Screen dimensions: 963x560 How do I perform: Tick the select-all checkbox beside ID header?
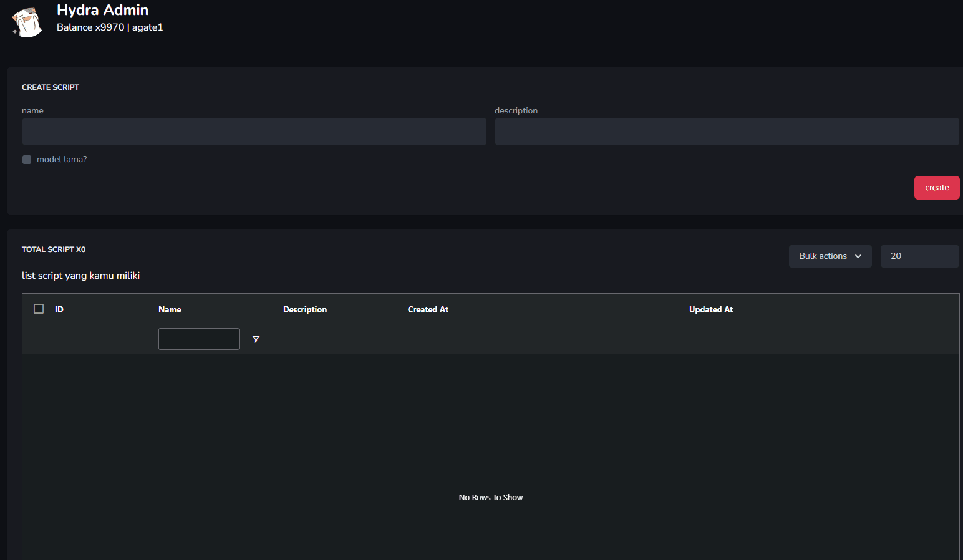click(x=39, y=309)
